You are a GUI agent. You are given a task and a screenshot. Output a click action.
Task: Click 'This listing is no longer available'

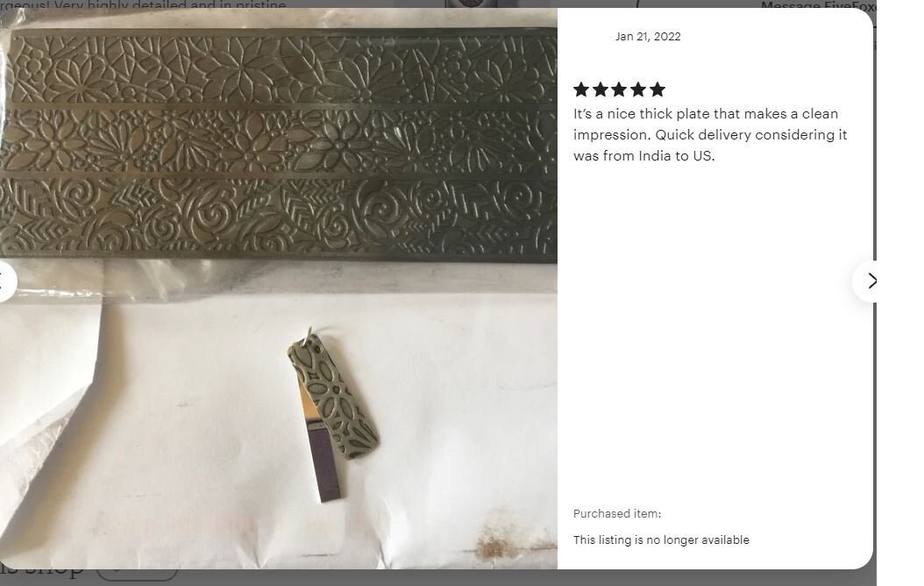point(661,540)
